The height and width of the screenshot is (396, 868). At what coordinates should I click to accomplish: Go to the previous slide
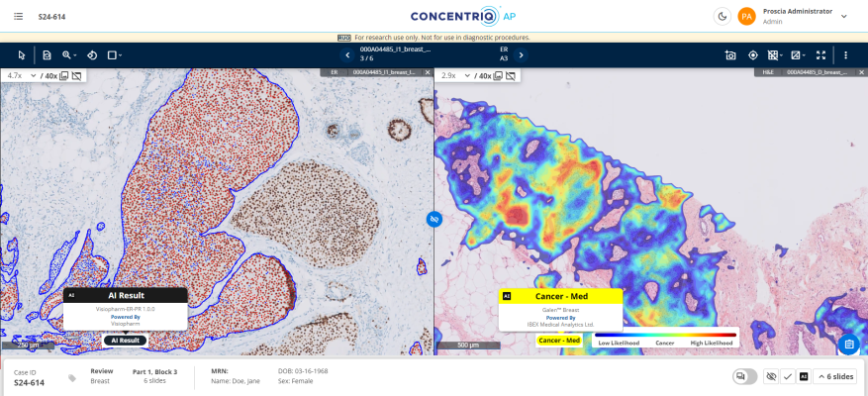point(347,55)
